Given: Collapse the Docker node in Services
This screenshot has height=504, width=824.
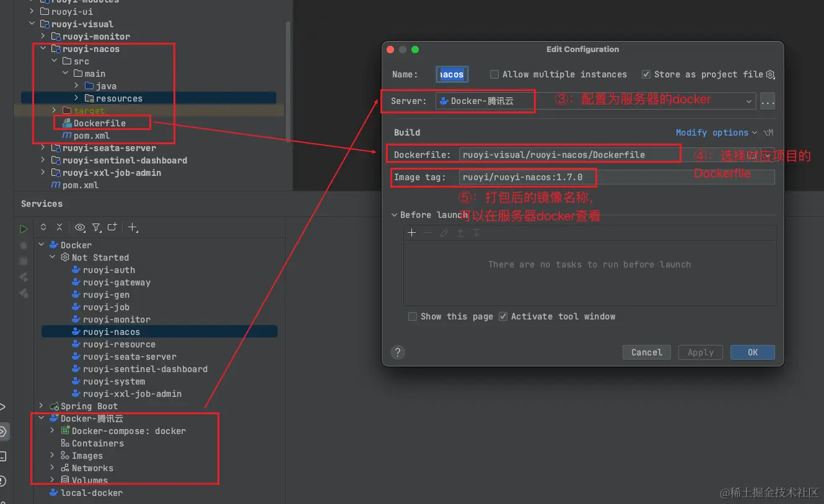Looking at the screenshot, I should (42, 245).
